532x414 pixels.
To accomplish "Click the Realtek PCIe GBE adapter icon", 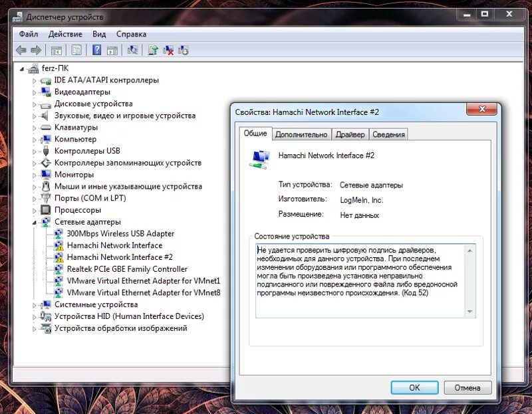I will coord(59,269).
